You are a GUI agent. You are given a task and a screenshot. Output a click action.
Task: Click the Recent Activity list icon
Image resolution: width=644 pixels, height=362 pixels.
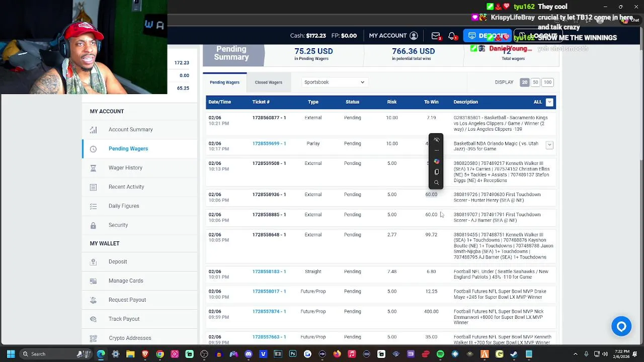tap(93, 187)
